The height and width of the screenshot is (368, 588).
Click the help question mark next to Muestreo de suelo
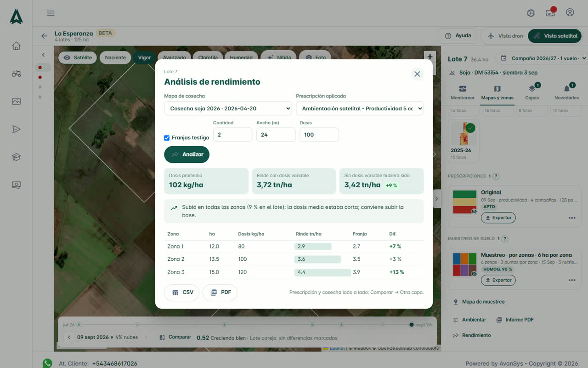[505, 239]
